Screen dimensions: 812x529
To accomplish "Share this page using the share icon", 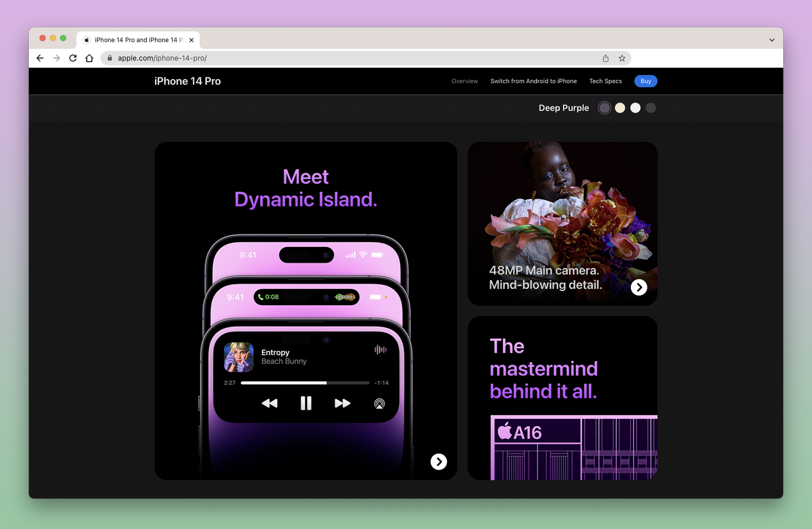I will [x=605, y=58].
